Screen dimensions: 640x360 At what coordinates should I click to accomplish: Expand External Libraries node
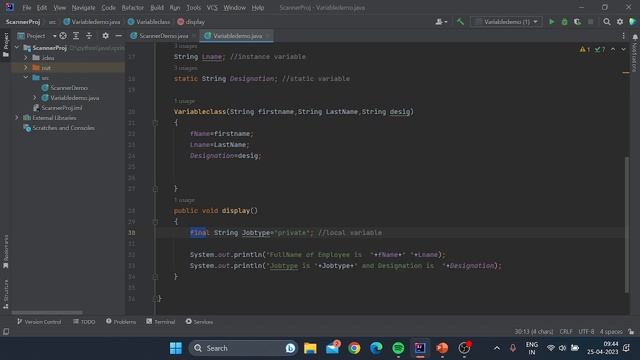click(17, 118)
